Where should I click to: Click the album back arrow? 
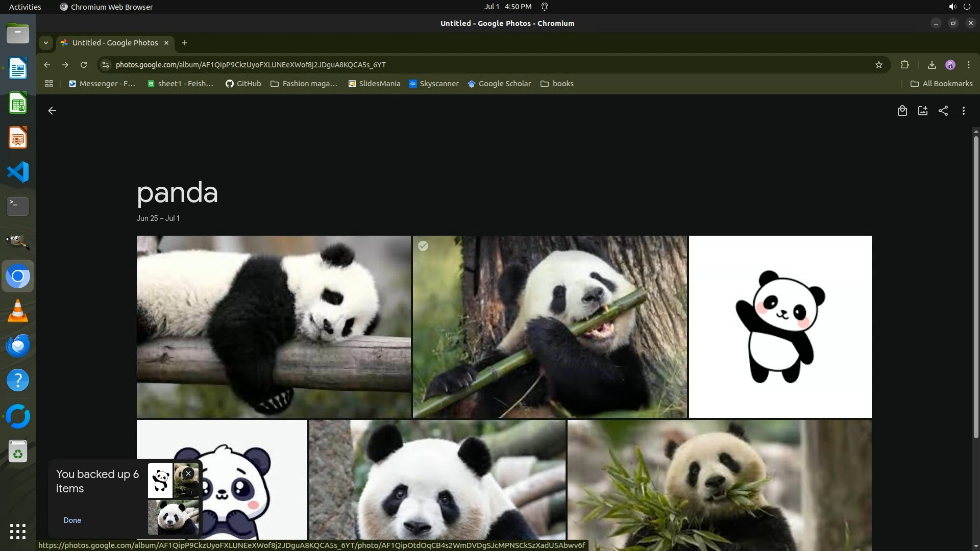tap(52, 111)
